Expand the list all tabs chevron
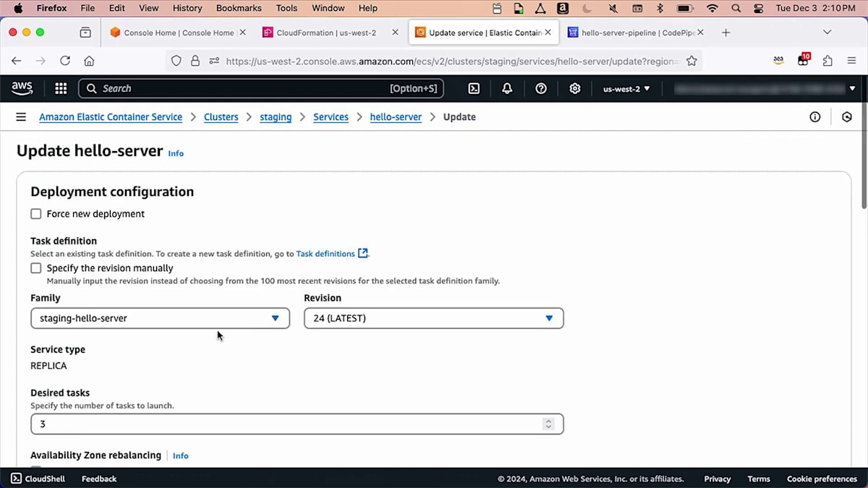The height and width of the screenshot is (488, 868). [x=827, y=33]
